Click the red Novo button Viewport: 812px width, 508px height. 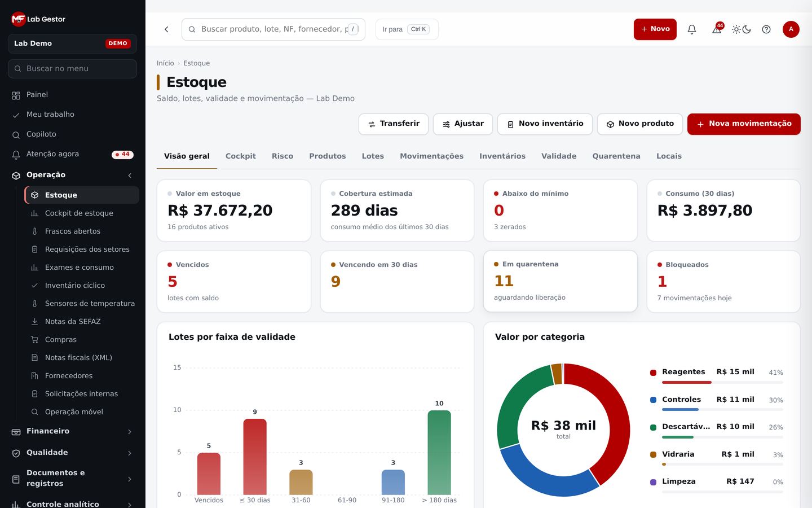[x=655, y=29]
